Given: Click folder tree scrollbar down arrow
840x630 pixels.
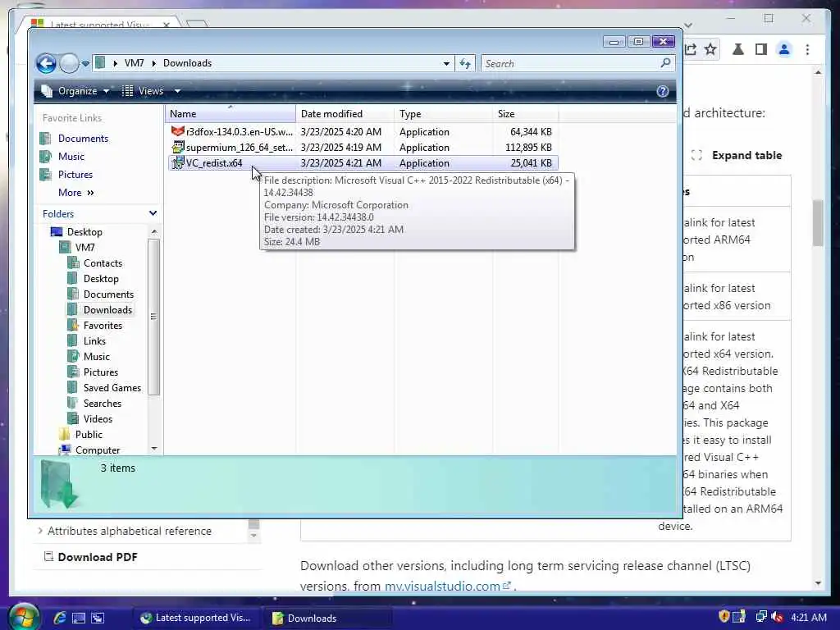Looking at the screenshot, I should click(153, 449).
